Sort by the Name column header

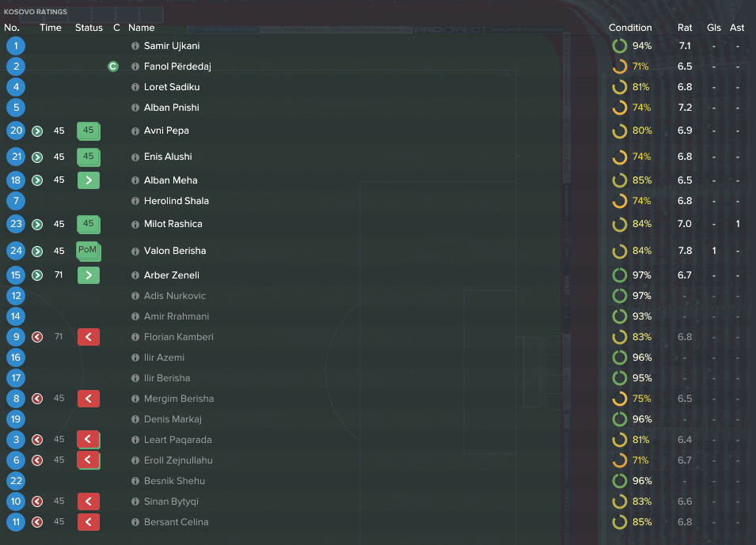[141, 28]
